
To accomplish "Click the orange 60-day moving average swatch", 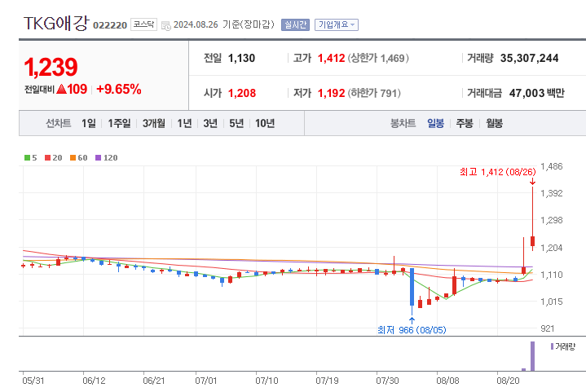I will click(73, 158).
